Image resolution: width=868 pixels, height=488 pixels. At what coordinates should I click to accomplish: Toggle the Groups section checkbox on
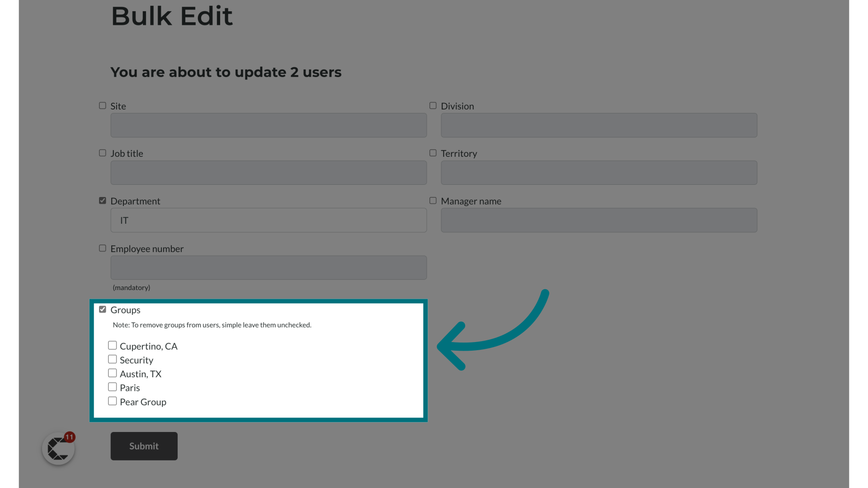click(102, 309)
